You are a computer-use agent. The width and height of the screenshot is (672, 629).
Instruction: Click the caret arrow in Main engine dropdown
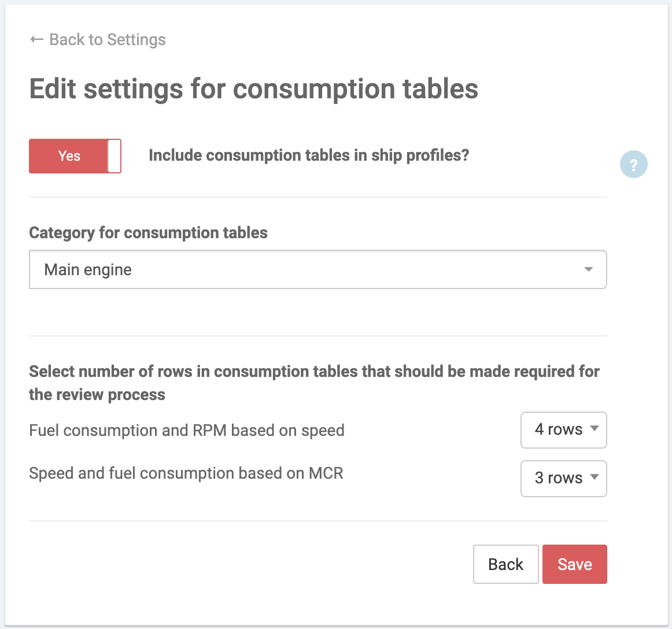(x=589, y=269)
